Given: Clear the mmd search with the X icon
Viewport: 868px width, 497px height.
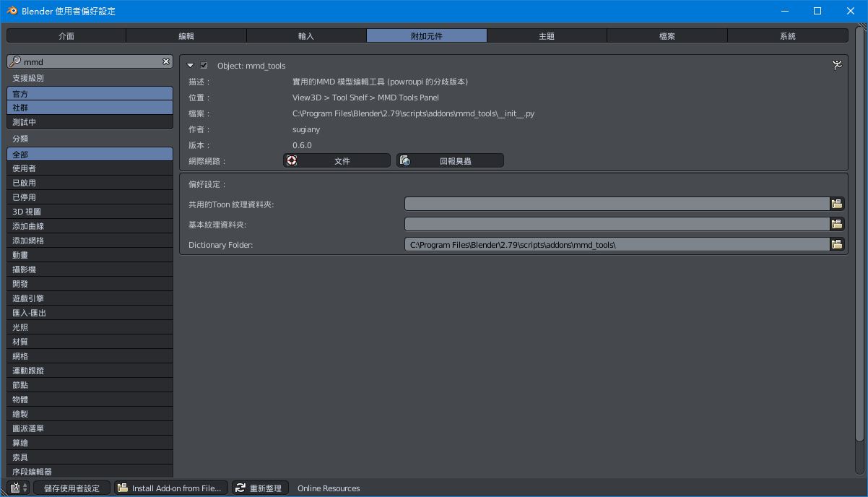Looking at the screenshot, I should [x=166, y=61].
